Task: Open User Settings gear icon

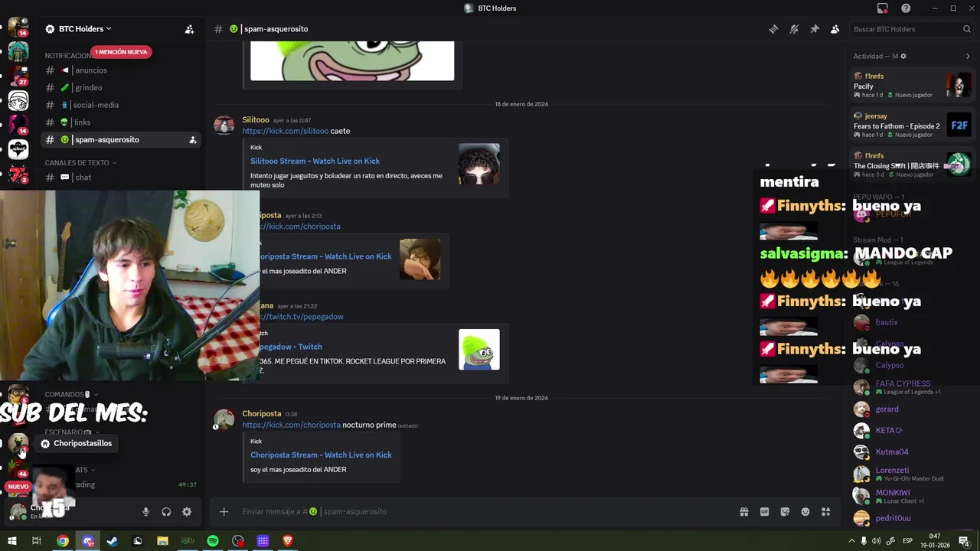Action: point(187,512)
